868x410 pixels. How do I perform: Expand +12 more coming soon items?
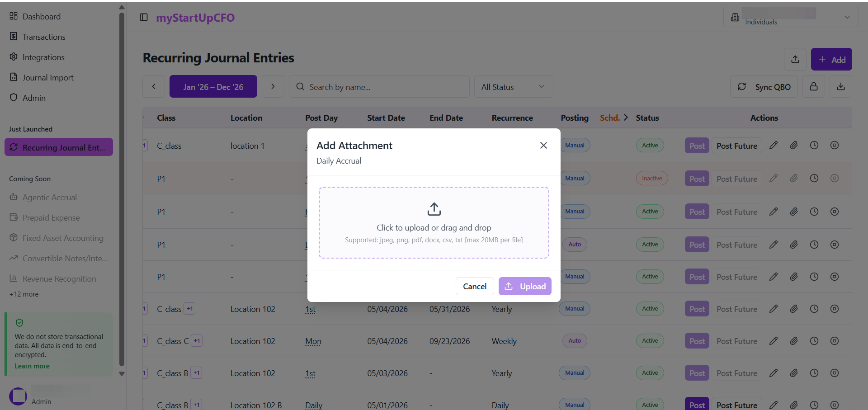point(24,294)
